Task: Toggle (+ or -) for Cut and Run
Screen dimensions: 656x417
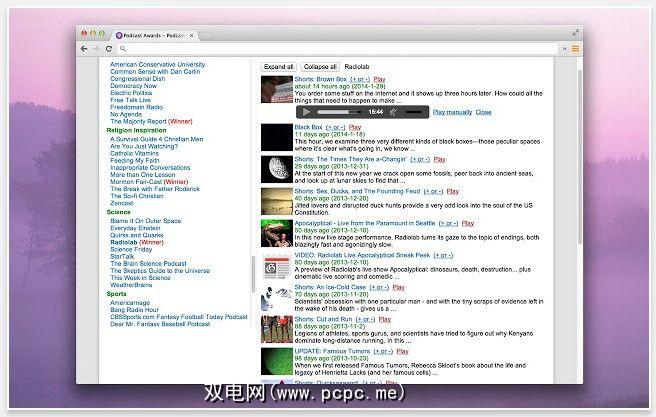Action: pyautogui.click(x=365, y=319)
